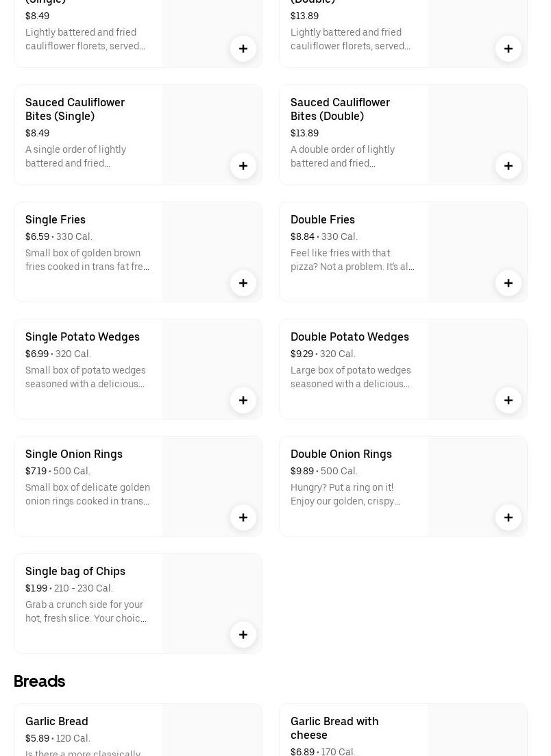Add Single bag of Chips

point(243,635)
